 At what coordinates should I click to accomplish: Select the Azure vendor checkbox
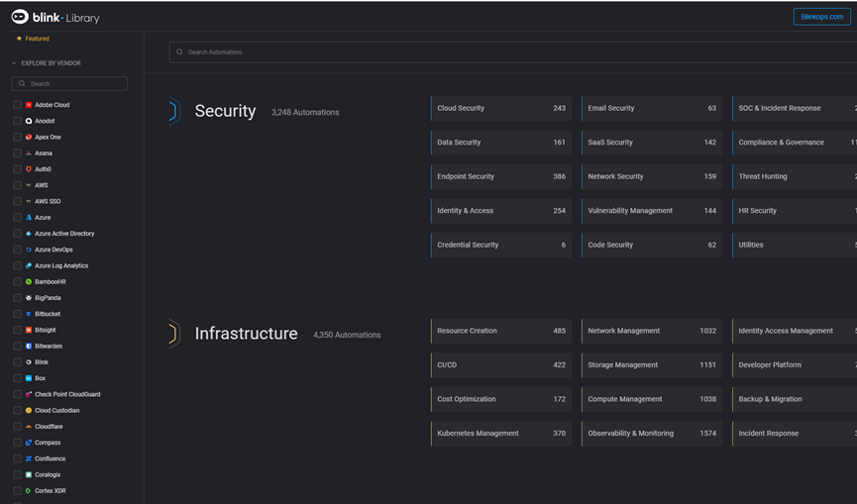pos(18,217)
